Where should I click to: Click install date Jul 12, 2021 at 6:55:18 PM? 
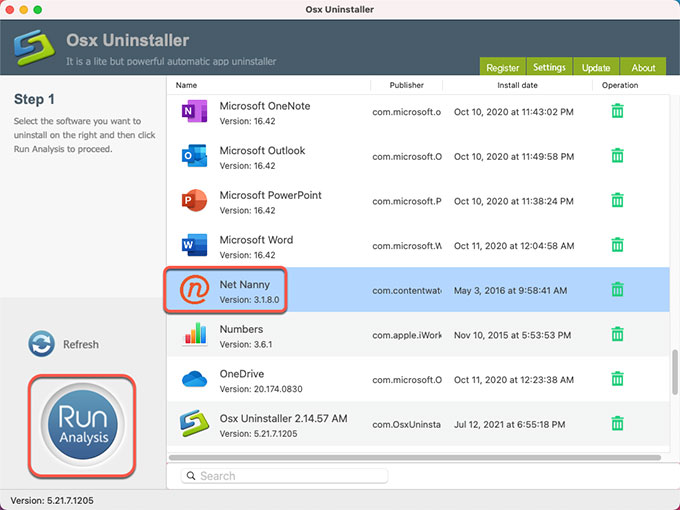[510, 425]
